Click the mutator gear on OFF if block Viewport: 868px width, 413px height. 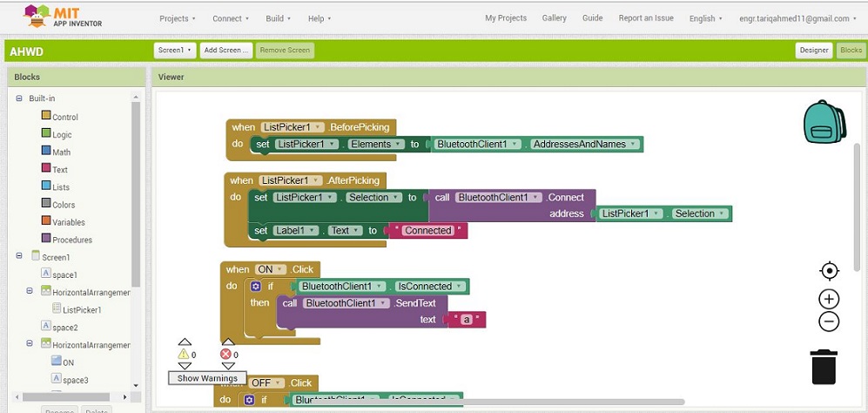(x=250, y=400)
